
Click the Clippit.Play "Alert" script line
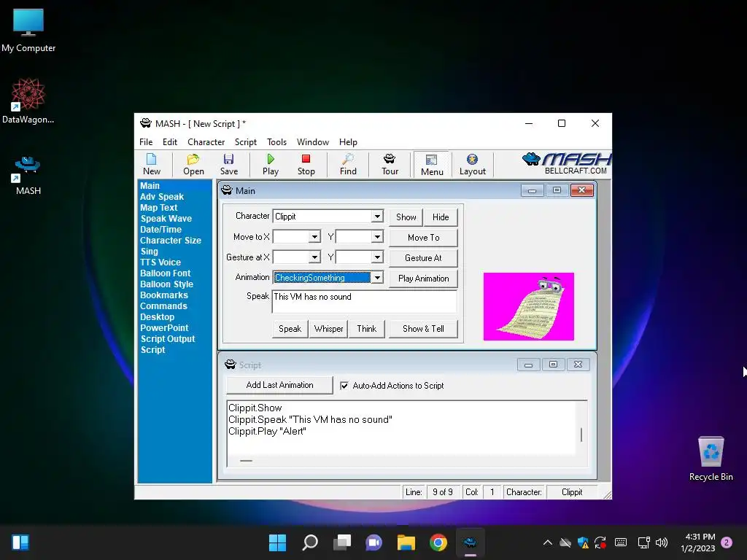267,432
